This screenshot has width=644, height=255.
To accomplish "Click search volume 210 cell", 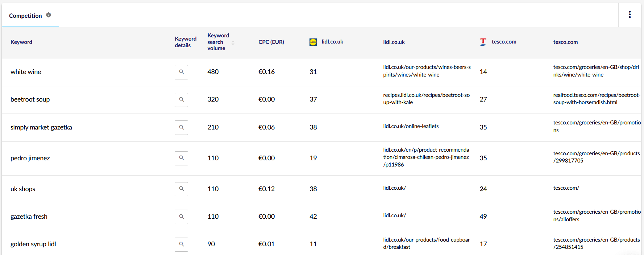I will tap(213, 127).
